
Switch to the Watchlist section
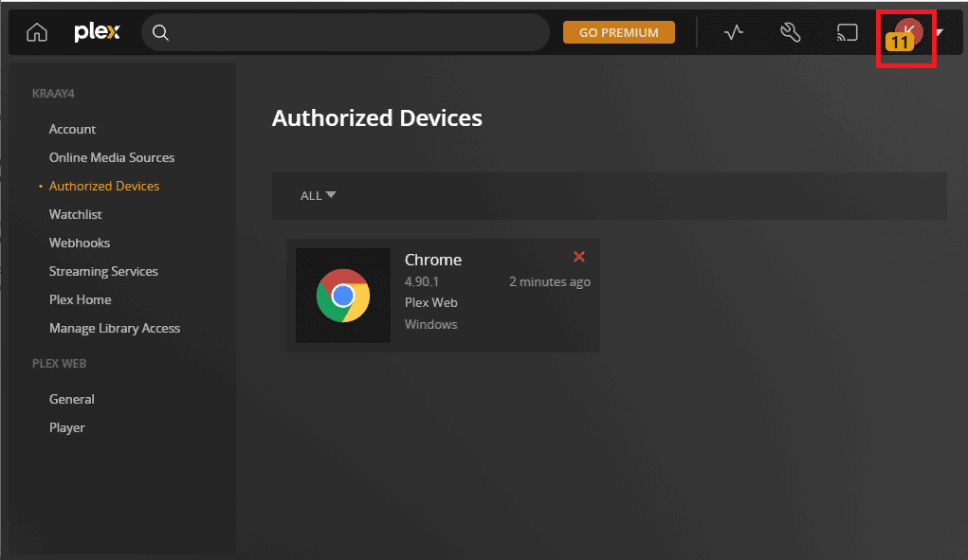point(75,214)
